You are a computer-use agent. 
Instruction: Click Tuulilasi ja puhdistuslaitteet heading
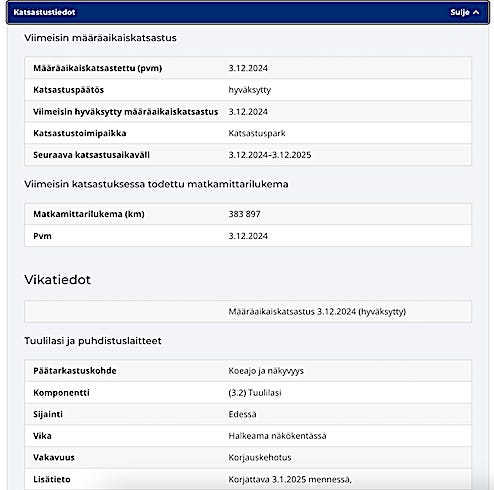(x=93, y=341)
